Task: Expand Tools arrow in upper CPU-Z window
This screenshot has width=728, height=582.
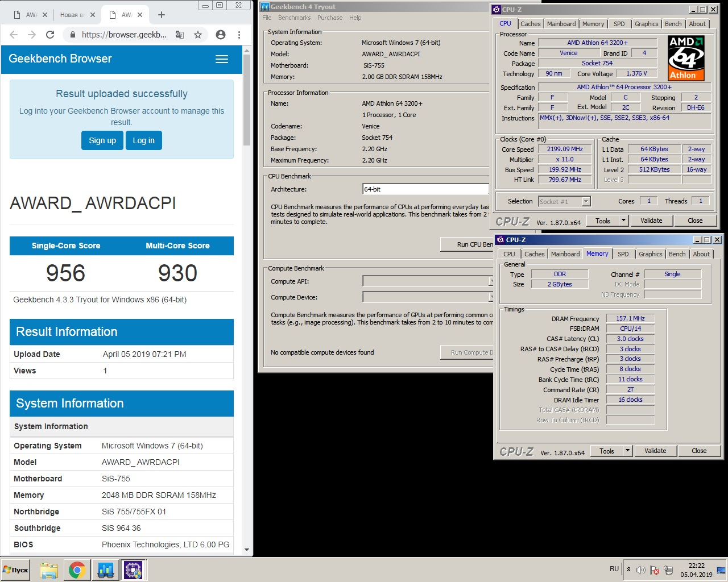Action: click(623, 221)
